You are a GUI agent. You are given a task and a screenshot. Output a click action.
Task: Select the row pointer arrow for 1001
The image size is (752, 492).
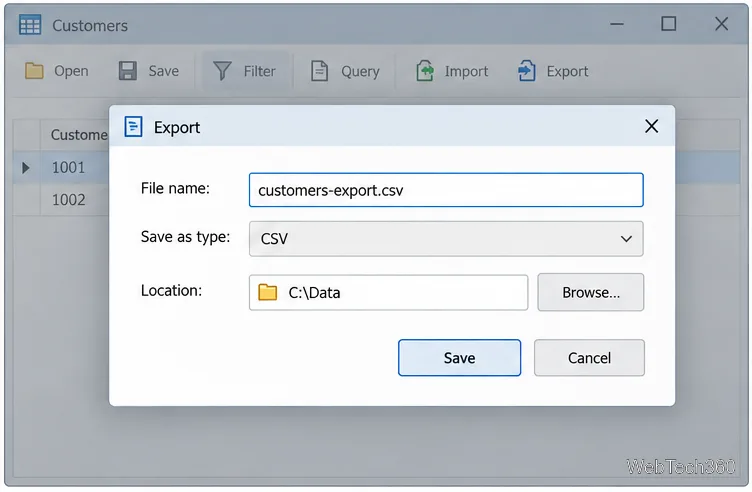click(x=26, y=168)
